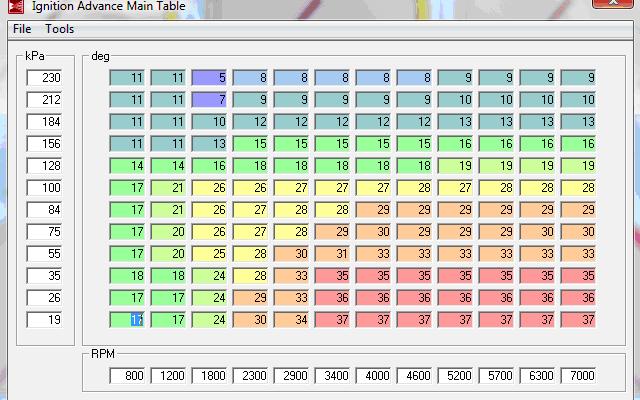This screenshot has height=400, width=640.
Task: Select cell at 19 kPa and 7000 RPM
Action: pyautogui.click(x=578, y=320)
